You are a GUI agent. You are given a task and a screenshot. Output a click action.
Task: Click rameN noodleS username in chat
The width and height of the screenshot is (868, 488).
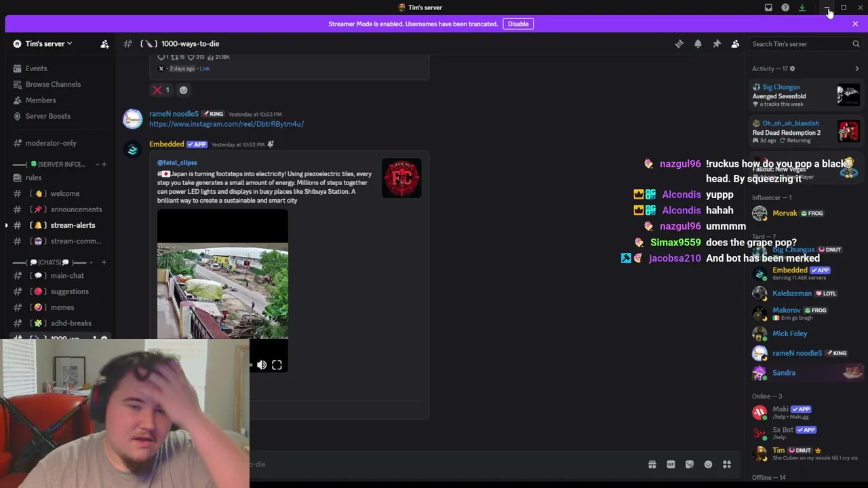(174, 114)
